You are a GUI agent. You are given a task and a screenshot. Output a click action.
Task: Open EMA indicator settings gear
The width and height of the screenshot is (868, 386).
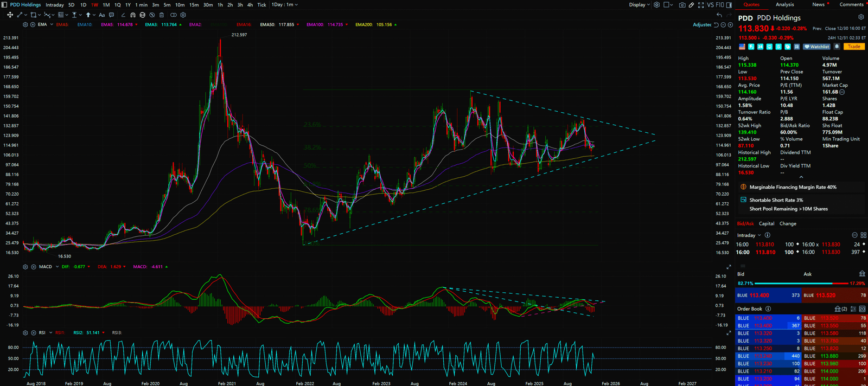point(25,24)
